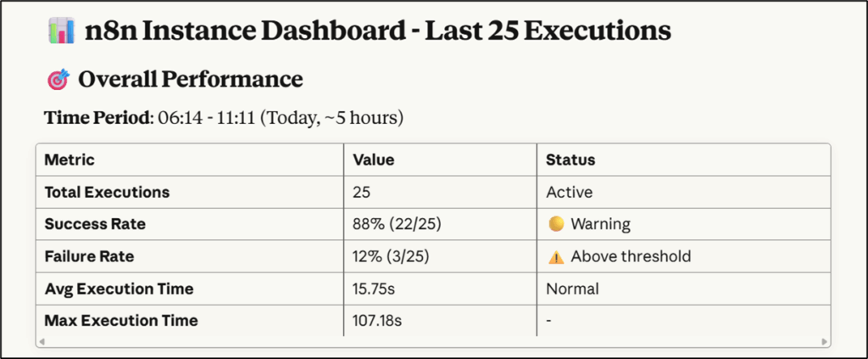The width and height of the screenshot is (868, 359).
Task: Click the 12% (3/25) value cell
Action: 391,256
